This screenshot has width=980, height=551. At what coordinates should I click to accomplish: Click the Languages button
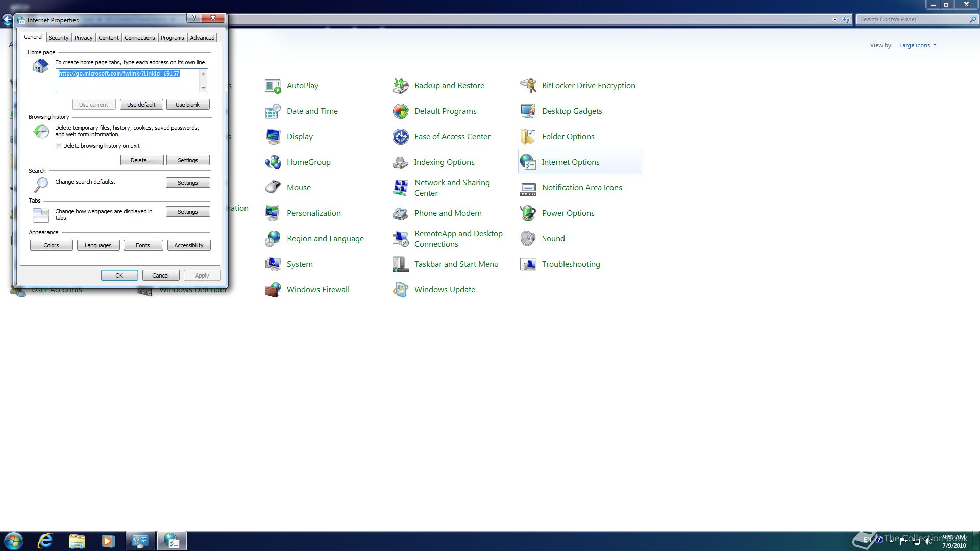coord(98,245)
